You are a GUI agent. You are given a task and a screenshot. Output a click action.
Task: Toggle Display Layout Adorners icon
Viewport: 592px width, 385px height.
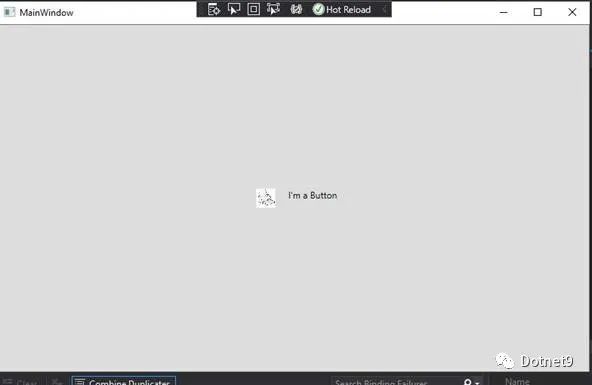click(253, 9)
